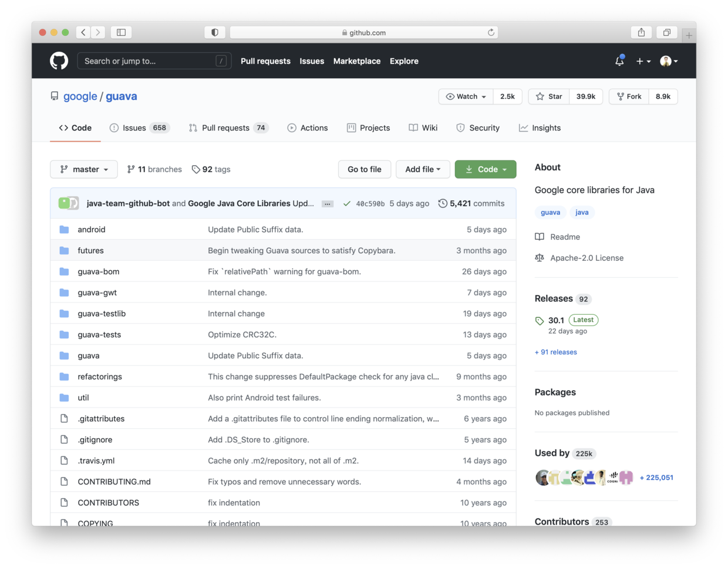Viewport: 728px width, 568px height.
Task: Expand the Add file dropdown
Action: 423,169
